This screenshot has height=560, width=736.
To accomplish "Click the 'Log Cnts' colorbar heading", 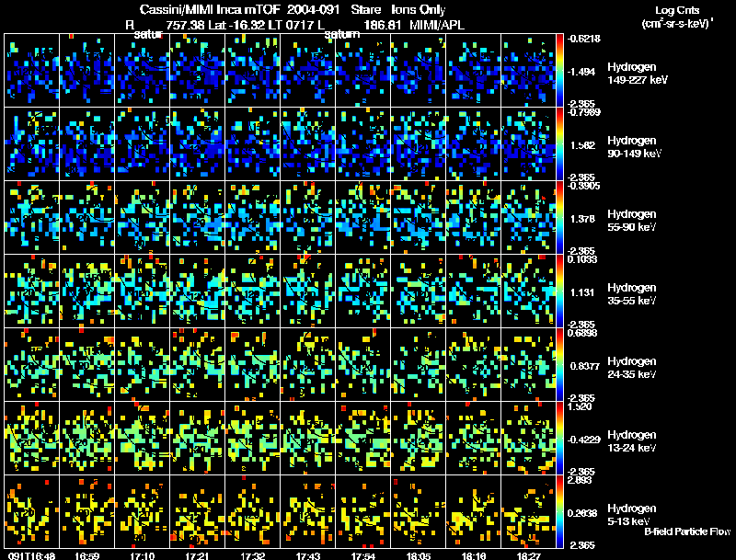I will pyautogui.click(x=677, y=10).
